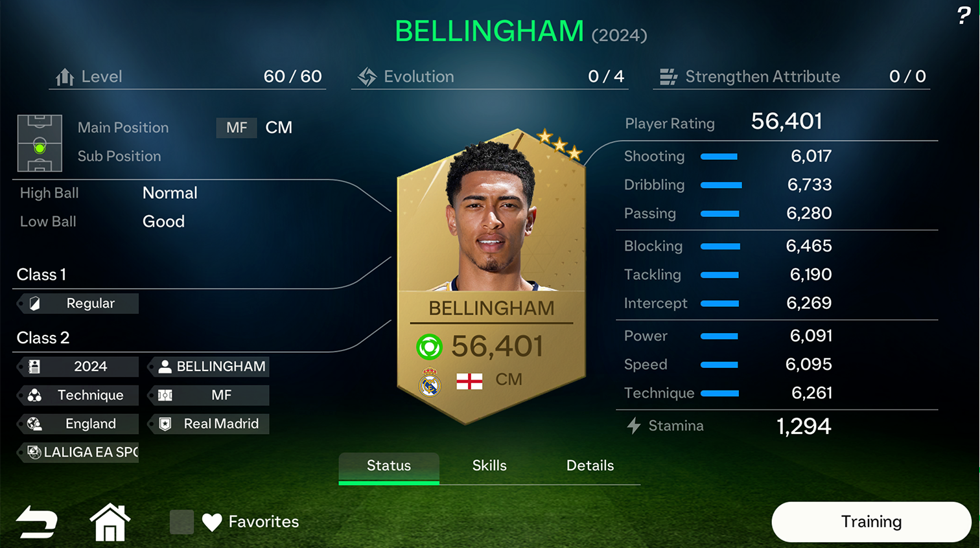Switch to the Skills tab

489,466
